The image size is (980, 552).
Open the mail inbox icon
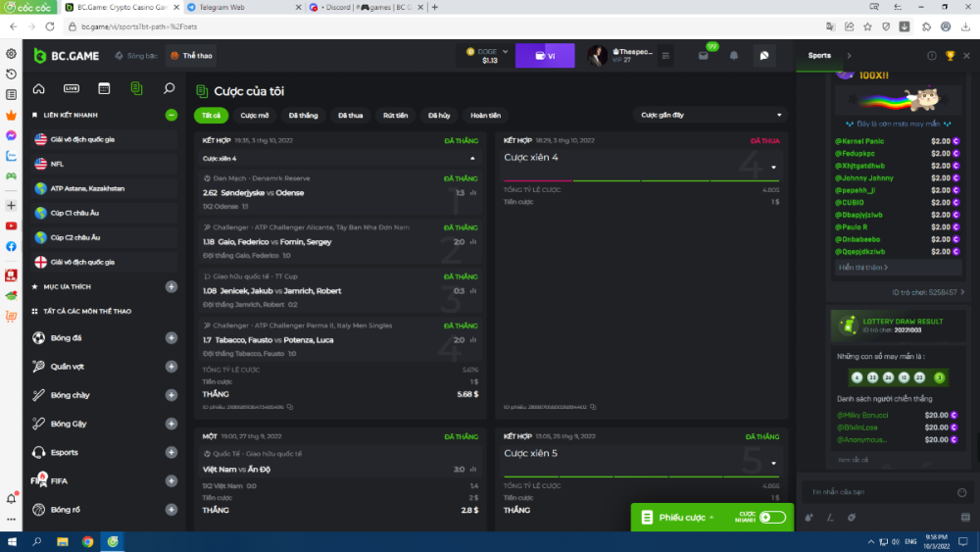(704, 56)
